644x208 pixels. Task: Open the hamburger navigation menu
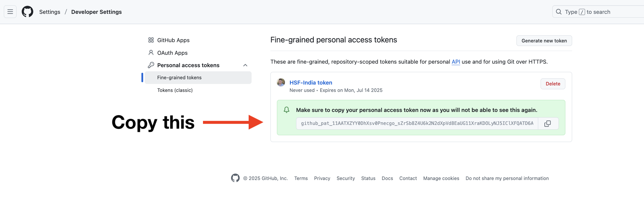pos(10,12)
